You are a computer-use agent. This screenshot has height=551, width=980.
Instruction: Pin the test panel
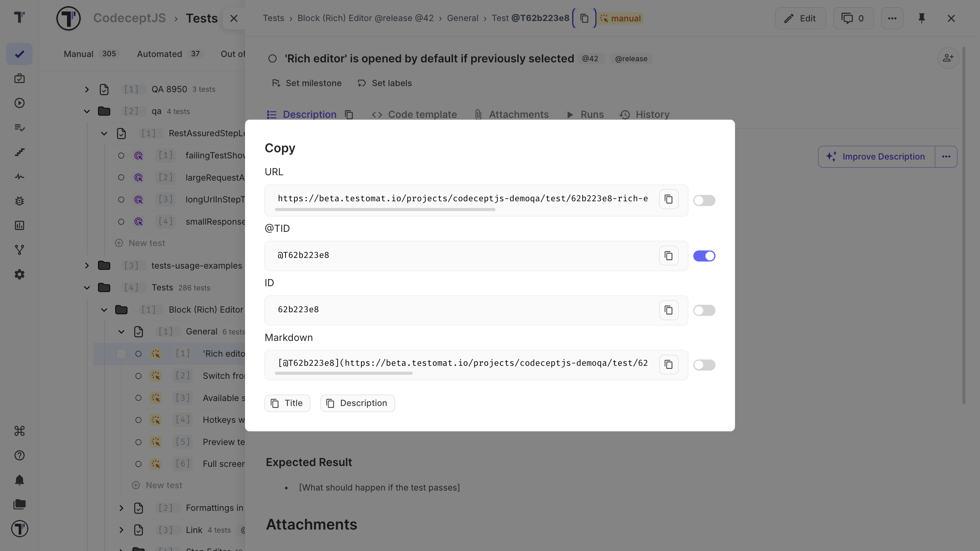coord(921,18)
